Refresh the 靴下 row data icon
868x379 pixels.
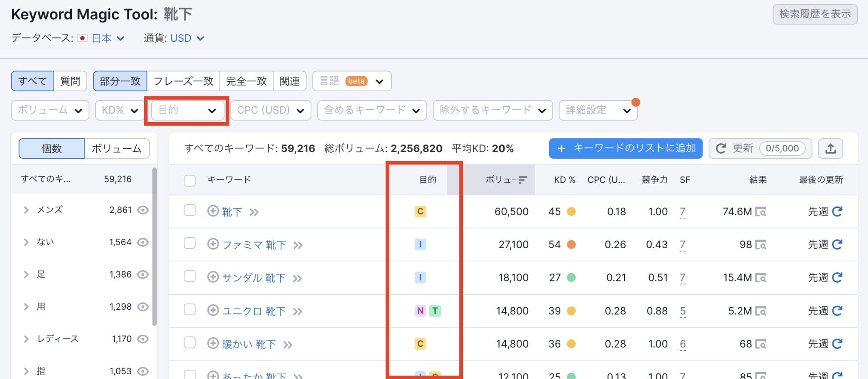[837, 211]
